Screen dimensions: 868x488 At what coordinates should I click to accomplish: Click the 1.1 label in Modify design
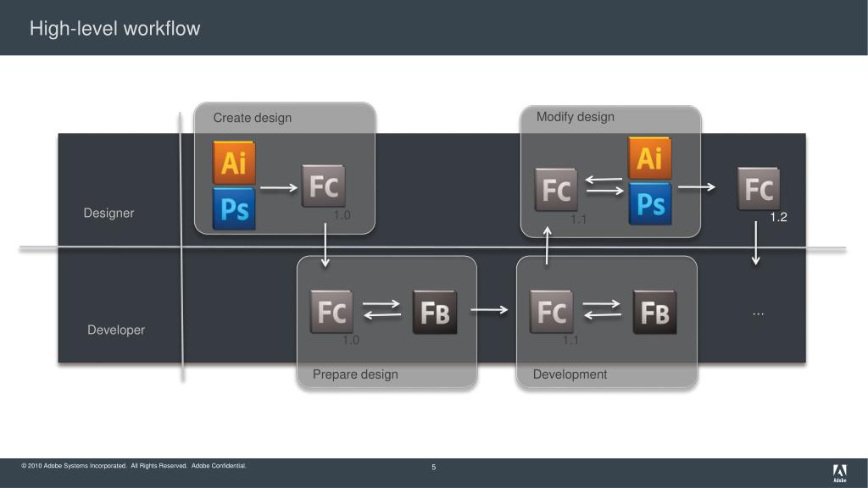coord(578,219)
